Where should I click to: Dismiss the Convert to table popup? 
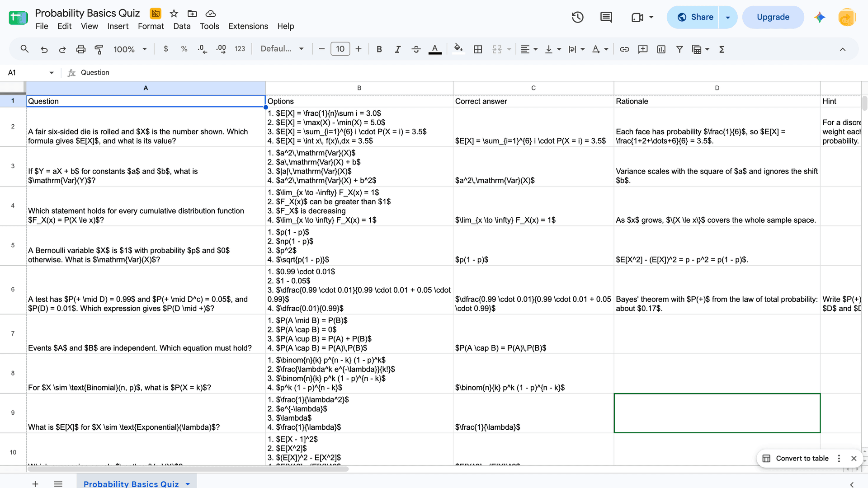coord(854,459)
